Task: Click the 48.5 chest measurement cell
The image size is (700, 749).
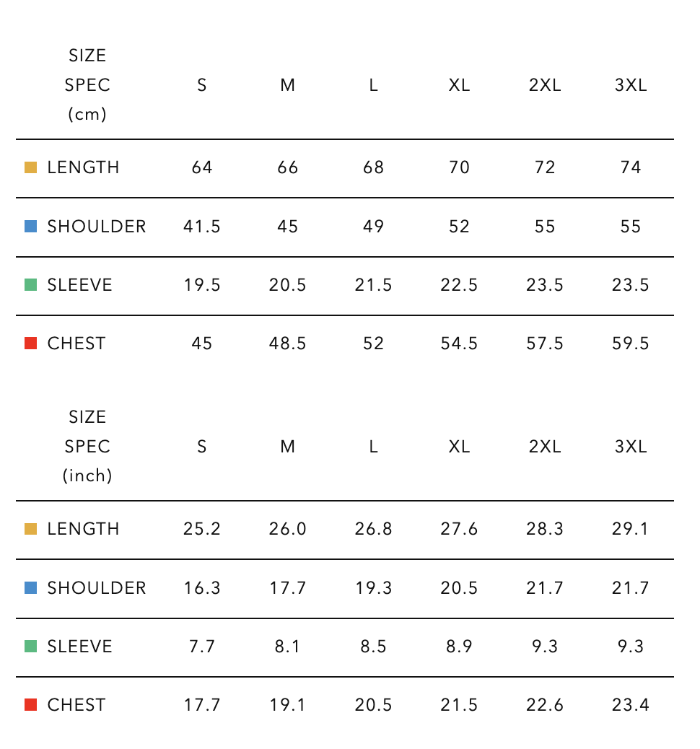Action: (x=287, y=343)
